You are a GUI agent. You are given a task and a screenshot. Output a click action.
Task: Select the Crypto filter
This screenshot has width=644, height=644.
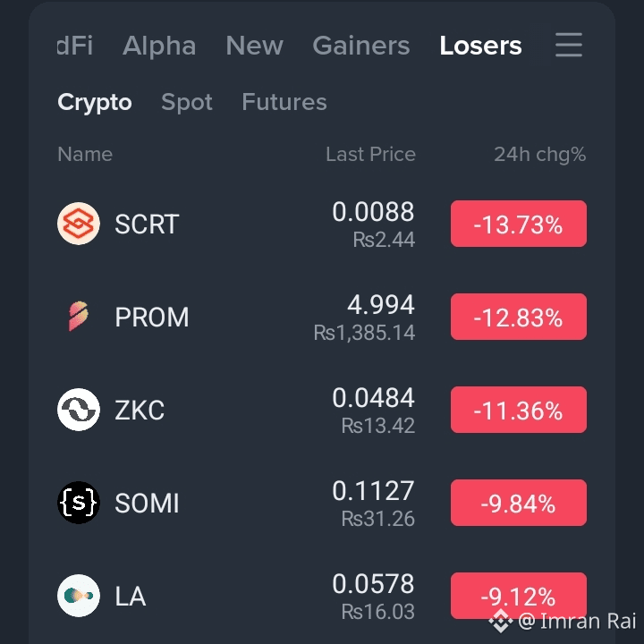pos(95,102)
